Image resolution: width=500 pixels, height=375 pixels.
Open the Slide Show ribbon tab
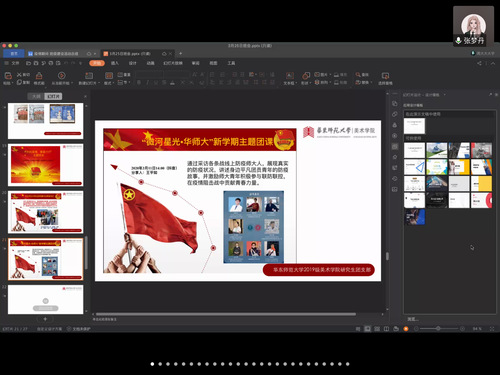[173, 63]
